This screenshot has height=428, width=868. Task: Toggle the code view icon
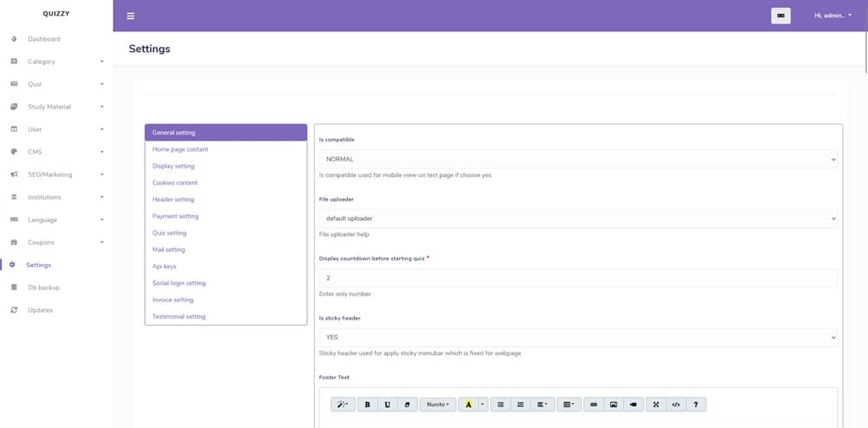[676, 405]
